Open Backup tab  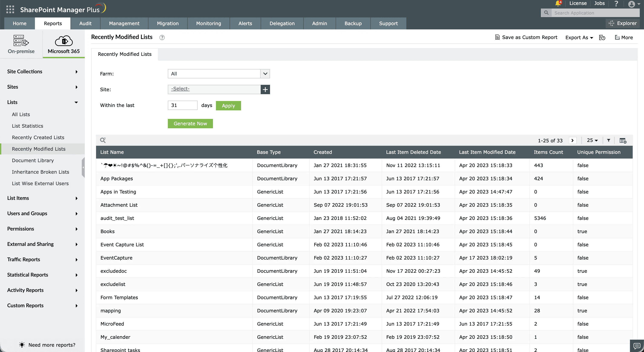[x=353, y=23]
